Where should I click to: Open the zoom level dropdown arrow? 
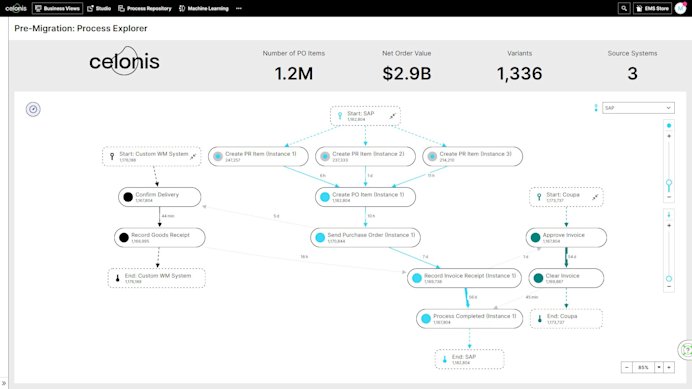(x=659, y=367)
